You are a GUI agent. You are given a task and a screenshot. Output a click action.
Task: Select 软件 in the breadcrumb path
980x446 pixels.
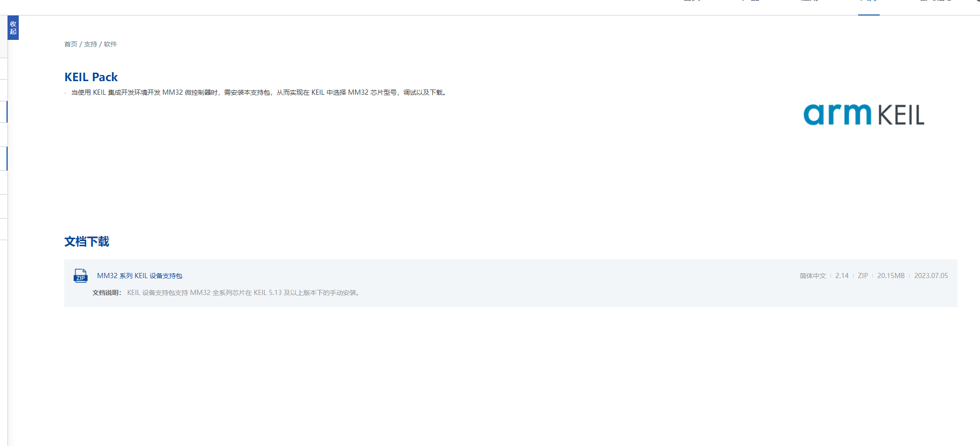[x=110, y=44]
